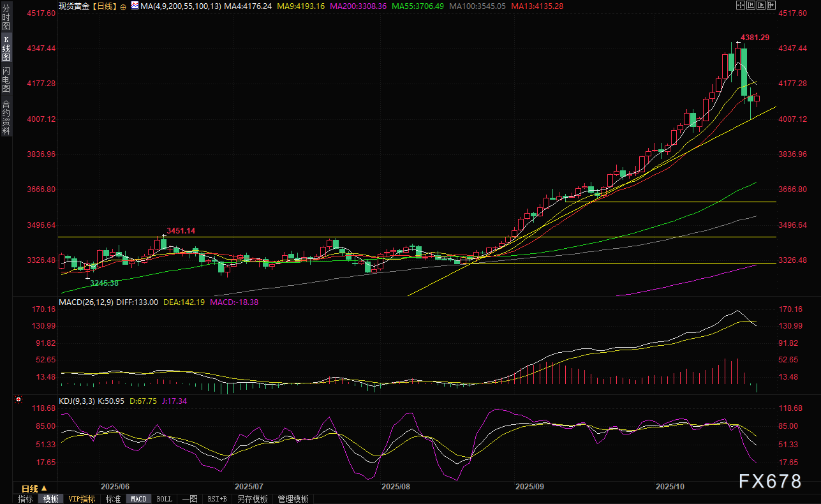Open 管理模板 template manager
The image size is (821, 504).
[x=293, y=499]
